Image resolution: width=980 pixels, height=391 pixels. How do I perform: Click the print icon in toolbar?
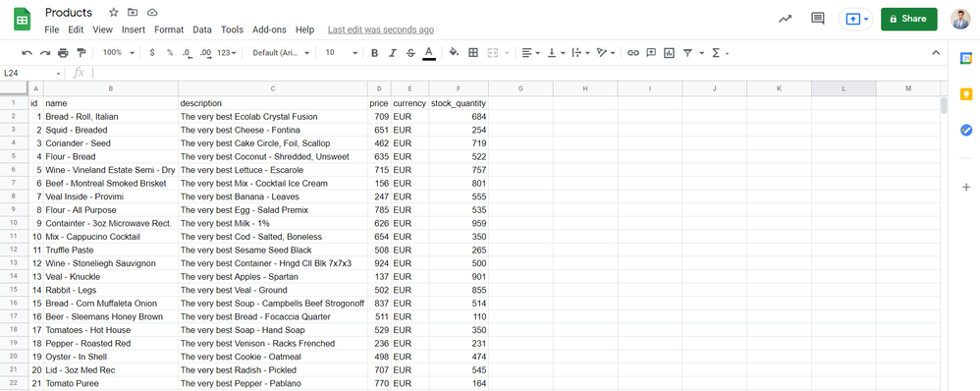(63, 53)
